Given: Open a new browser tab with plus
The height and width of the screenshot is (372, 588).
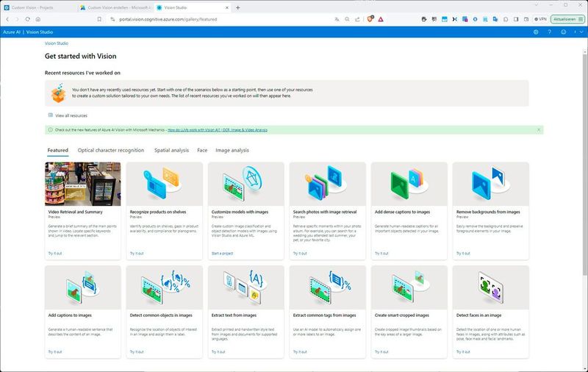Looking at the screenshot, I should tap(237, 7).
